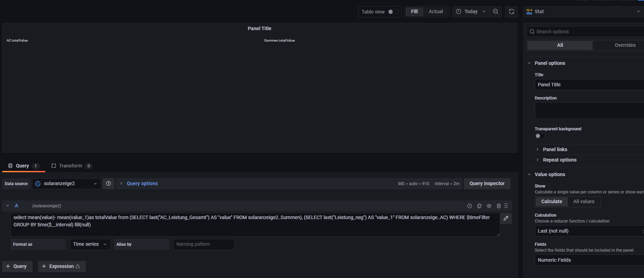Viewport: 644px width, 278px height.
Task: Click the zoom out time range icon
Action: click(496, 11)
